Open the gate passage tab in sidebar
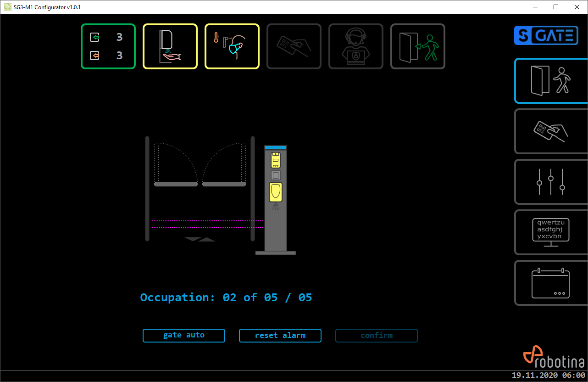The width and height of the screenshot is (588, 382). point(550,81)
